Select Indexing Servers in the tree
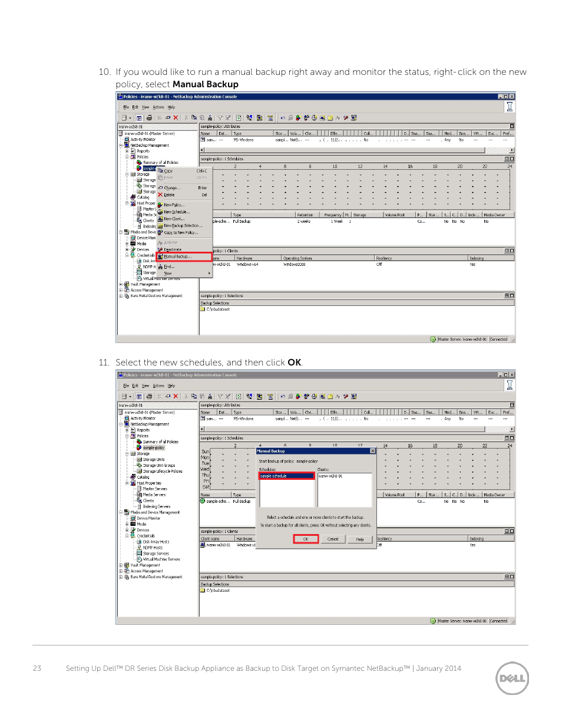This screenshot has height=728, width=562. tap(157, 506)
